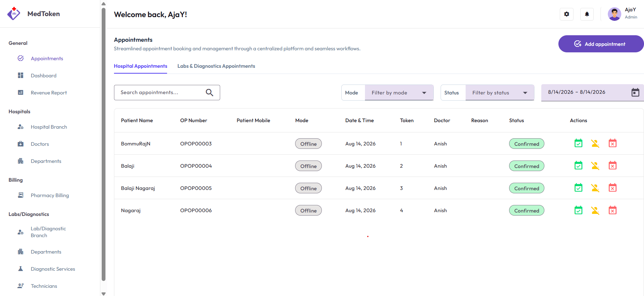
Task: Open Lab/Diagnostic Branch sidebar item
Action: pos(48,232)
